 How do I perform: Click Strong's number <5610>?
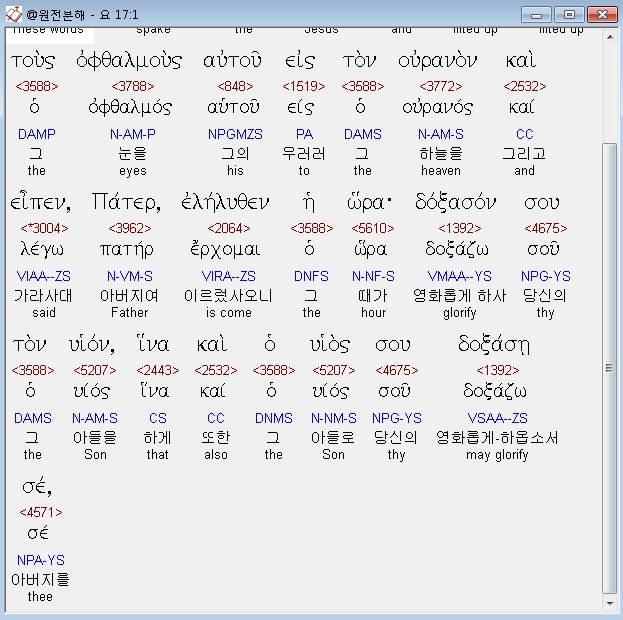coord(373,228)
